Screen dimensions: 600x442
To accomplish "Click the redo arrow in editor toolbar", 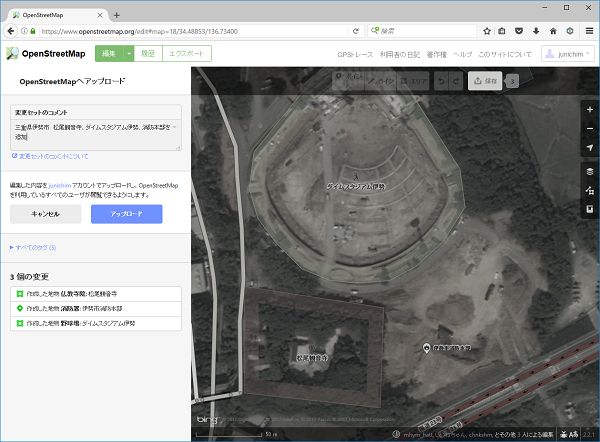I will point(456,81).
